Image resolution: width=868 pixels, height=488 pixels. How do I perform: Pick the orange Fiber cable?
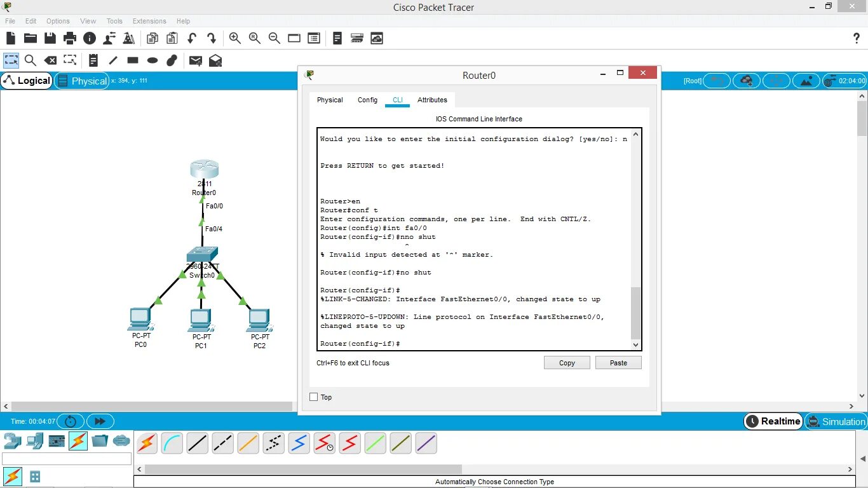(248, 443)
